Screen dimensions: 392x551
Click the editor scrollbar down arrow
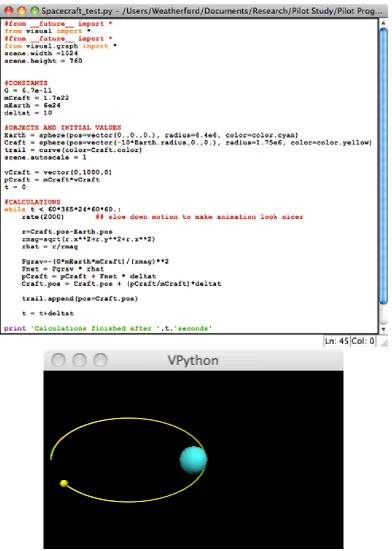[384, 329]
